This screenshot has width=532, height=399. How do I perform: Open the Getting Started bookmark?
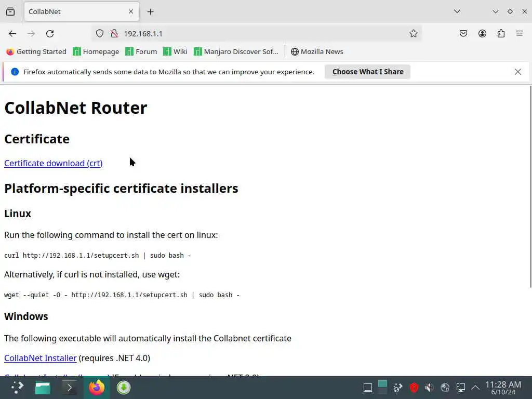36,51
